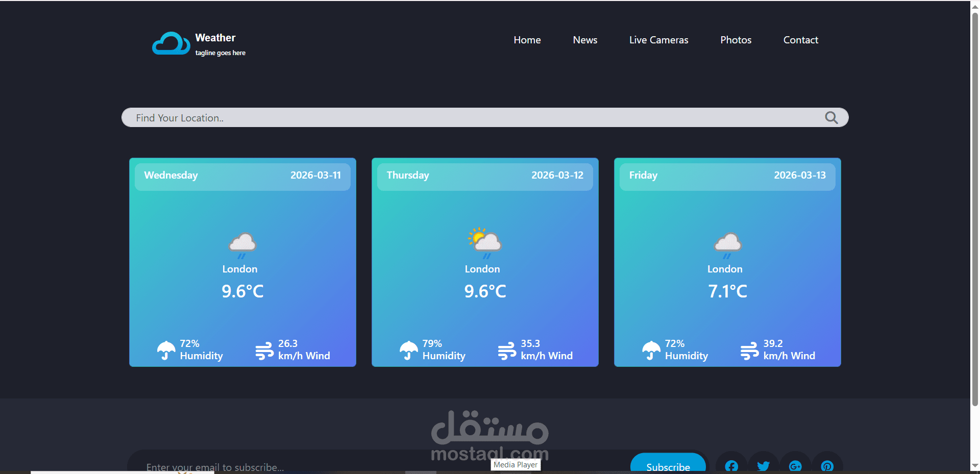Click the wind icon on Friday's card
Viewport: 980px width, 474px height.
pyautogui.click(x=750, y=350)
